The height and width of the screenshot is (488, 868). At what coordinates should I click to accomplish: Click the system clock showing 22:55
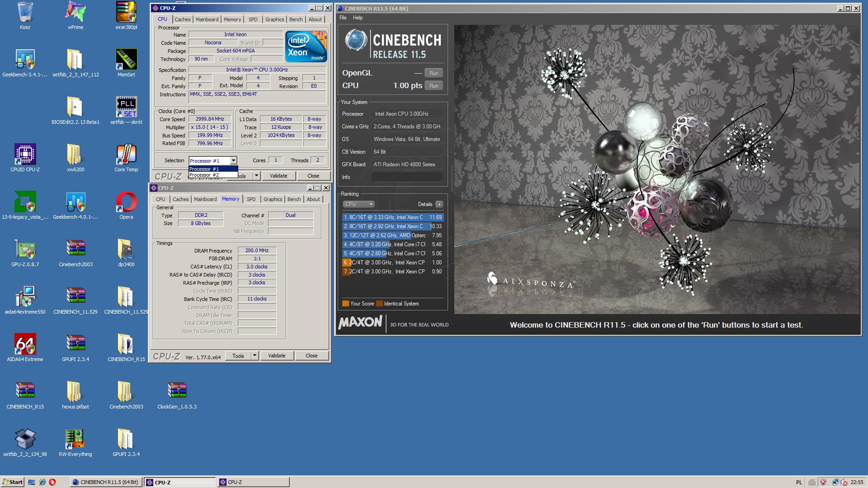click(x=857, y=483)
